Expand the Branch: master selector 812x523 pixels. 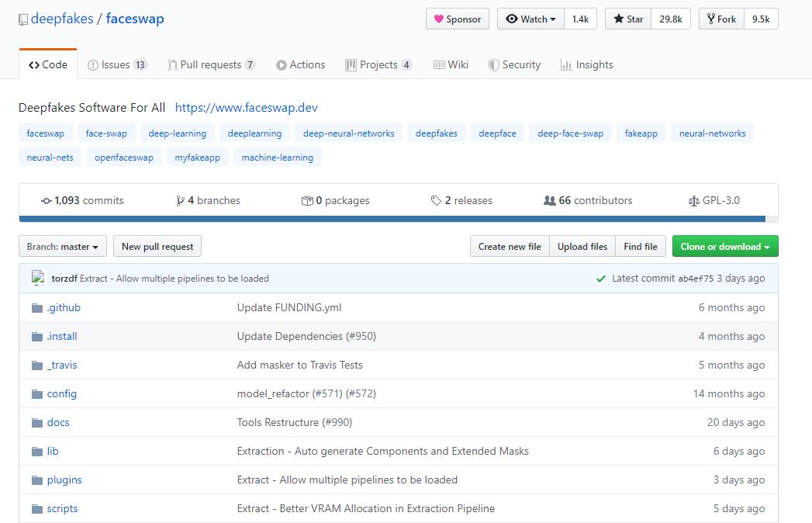tap(63, 247)
